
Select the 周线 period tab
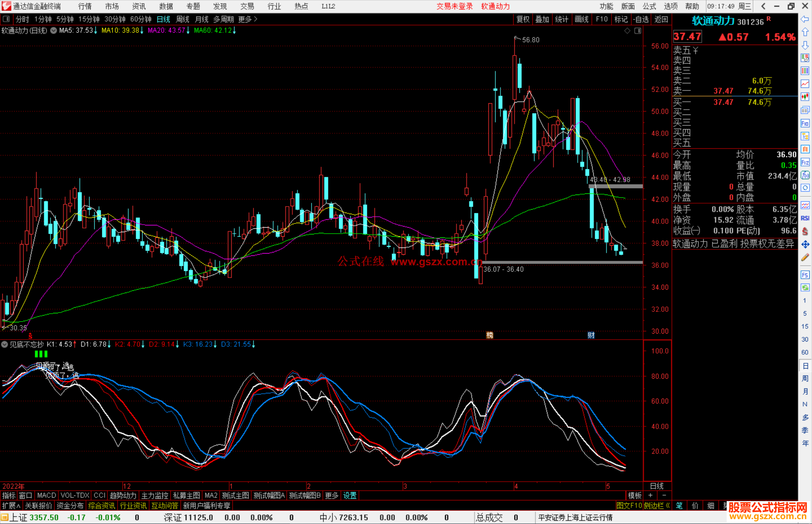[x=183, y=19]
